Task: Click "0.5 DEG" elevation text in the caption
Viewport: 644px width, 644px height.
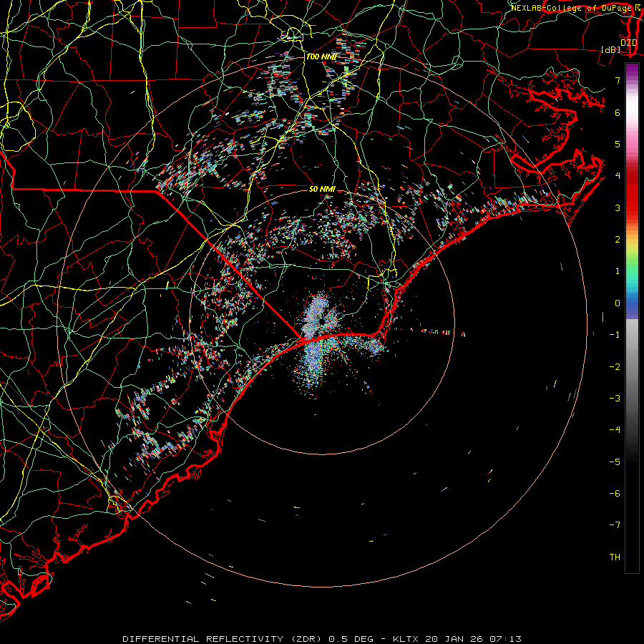Action: pos(351,639)
